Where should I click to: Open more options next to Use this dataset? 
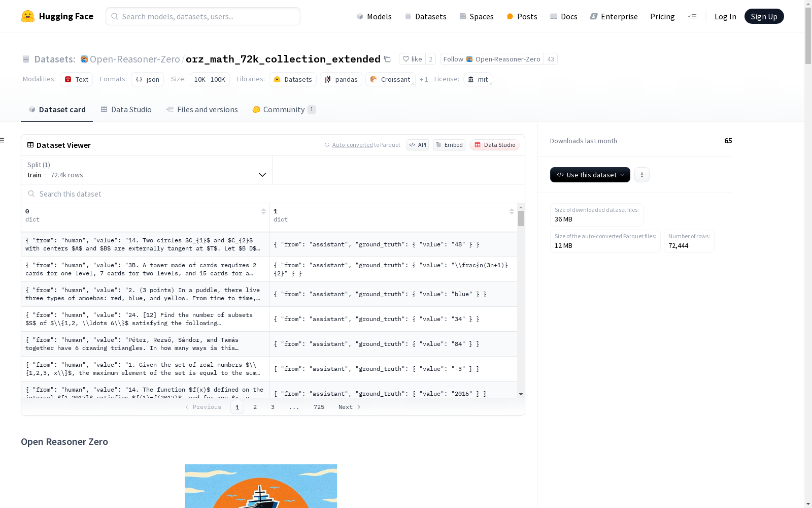642,175
